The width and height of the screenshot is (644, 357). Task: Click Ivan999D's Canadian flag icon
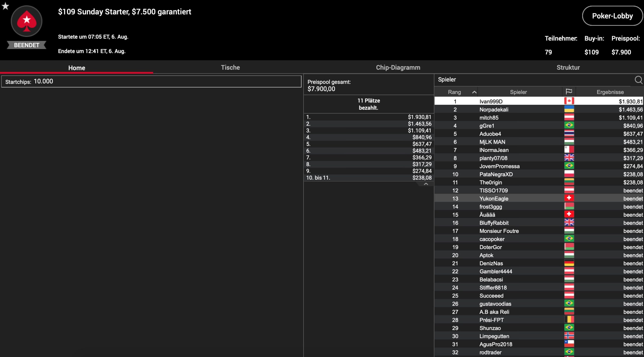click(x=569, y=101)
